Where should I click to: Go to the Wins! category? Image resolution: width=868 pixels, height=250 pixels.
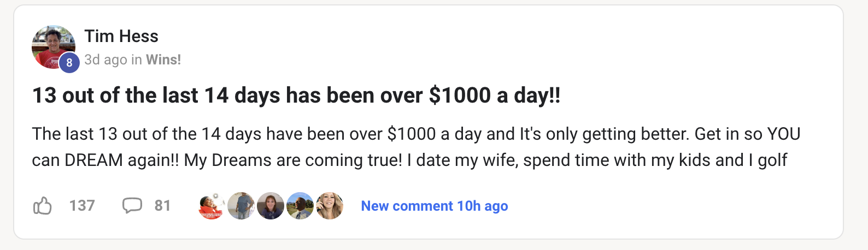[163, 59]
